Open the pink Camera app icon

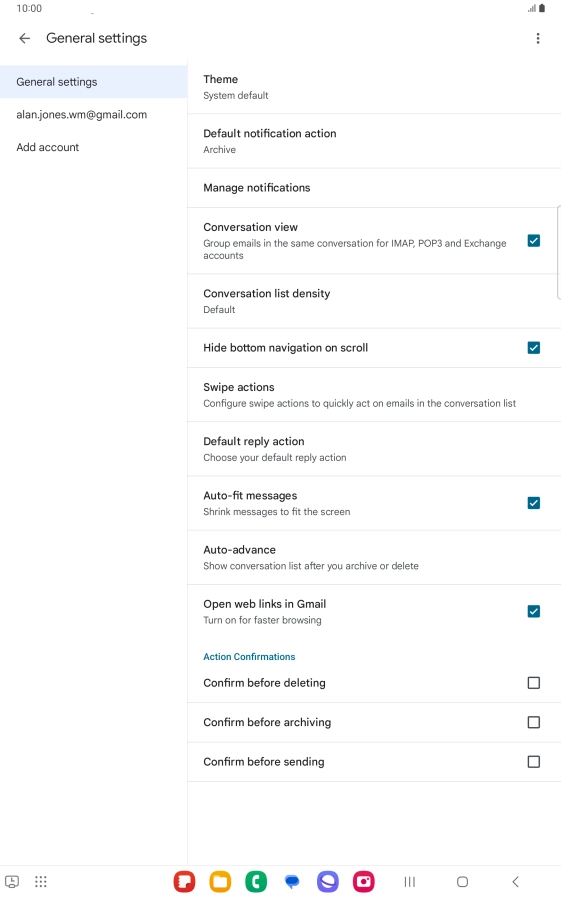pyautogui.click(x=364, y=881)
